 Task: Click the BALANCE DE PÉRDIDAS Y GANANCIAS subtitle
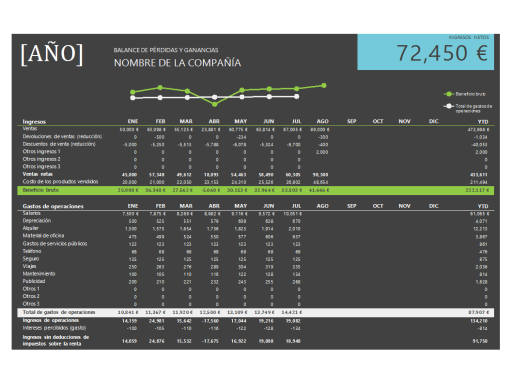pyautogui.click(x=166, y=50)
